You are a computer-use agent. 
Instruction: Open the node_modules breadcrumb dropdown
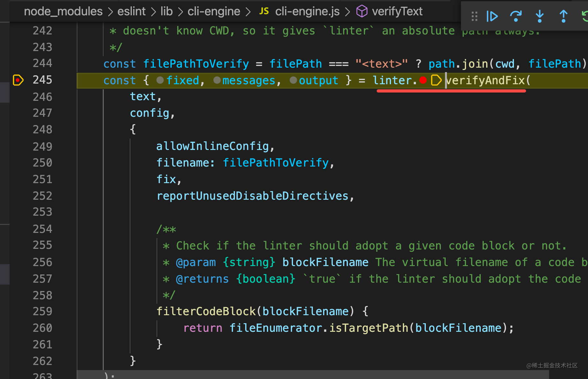click(63, 11)
